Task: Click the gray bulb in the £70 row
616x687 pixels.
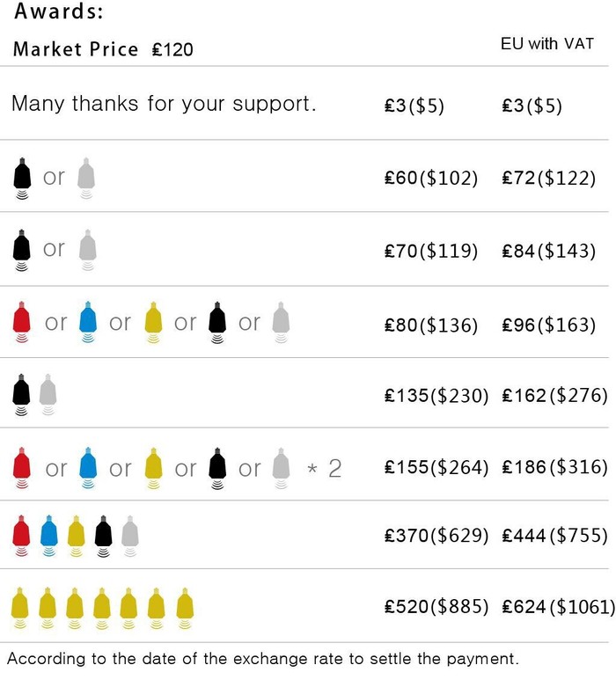Action: pyautogui.click(x=88, y=250)
